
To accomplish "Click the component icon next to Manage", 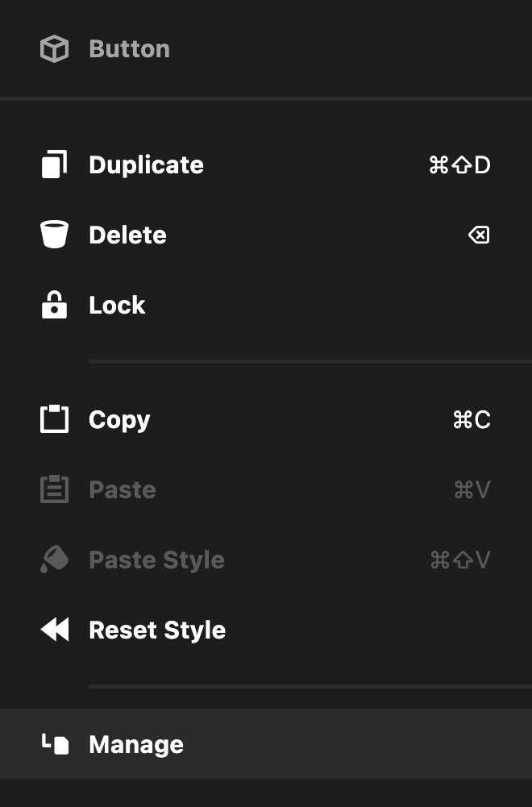I will click(53, 743).
